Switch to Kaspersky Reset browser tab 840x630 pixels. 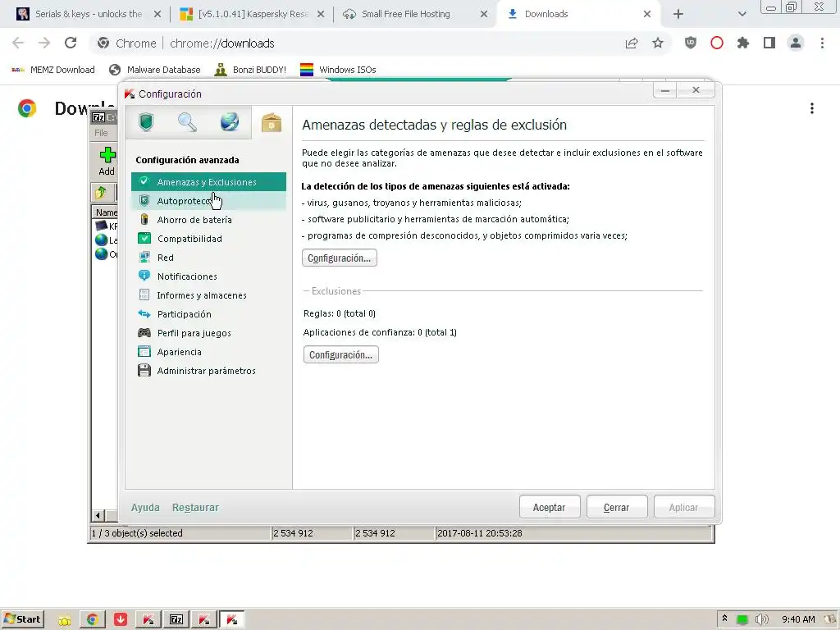point(252,14)
